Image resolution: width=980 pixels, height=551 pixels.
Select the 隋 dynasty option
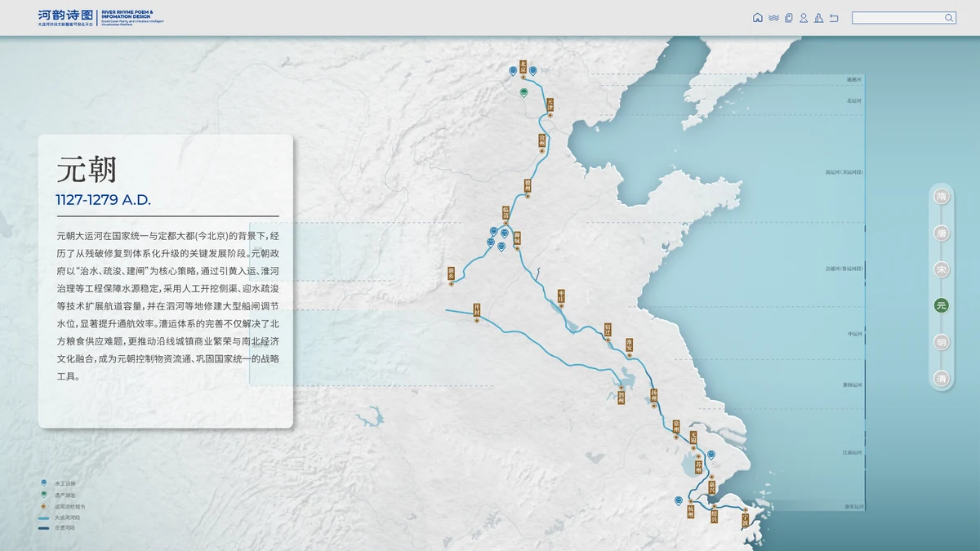[942, 197]
